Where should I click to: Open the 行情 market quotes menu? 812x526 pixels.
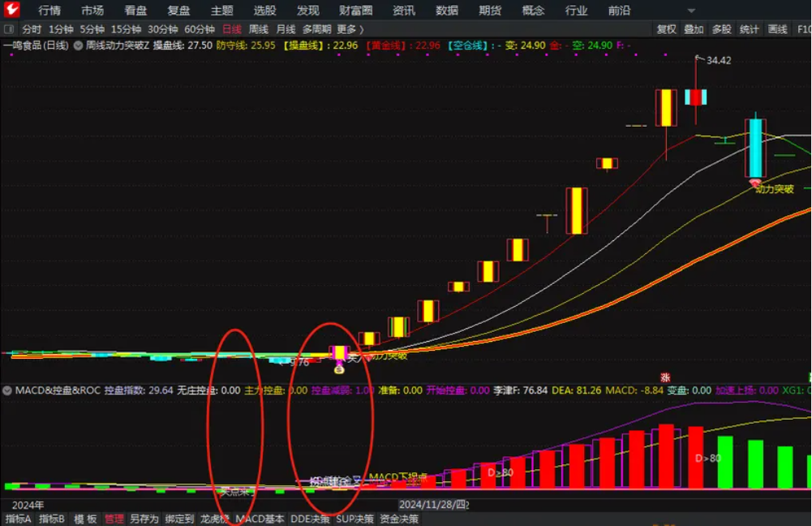coord(48,11)
